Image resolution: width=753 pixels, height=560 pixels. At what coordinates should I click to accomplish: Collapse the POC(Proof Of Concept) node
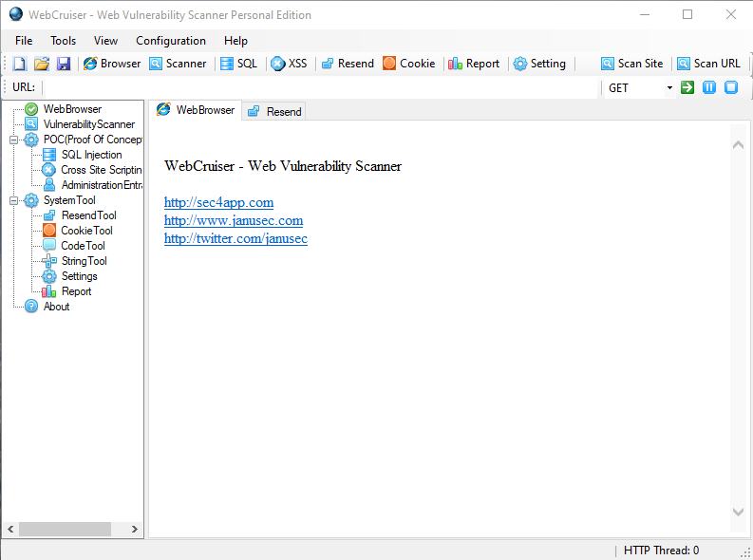coord(14,140)
